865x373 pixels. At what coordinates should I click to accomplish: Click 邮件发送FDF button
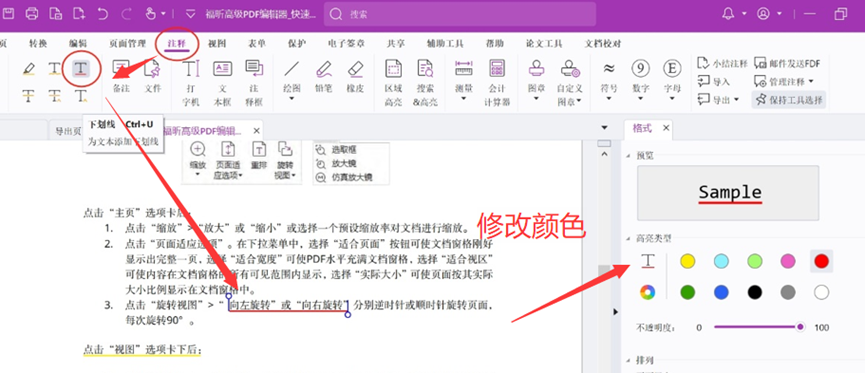point(787,63)
